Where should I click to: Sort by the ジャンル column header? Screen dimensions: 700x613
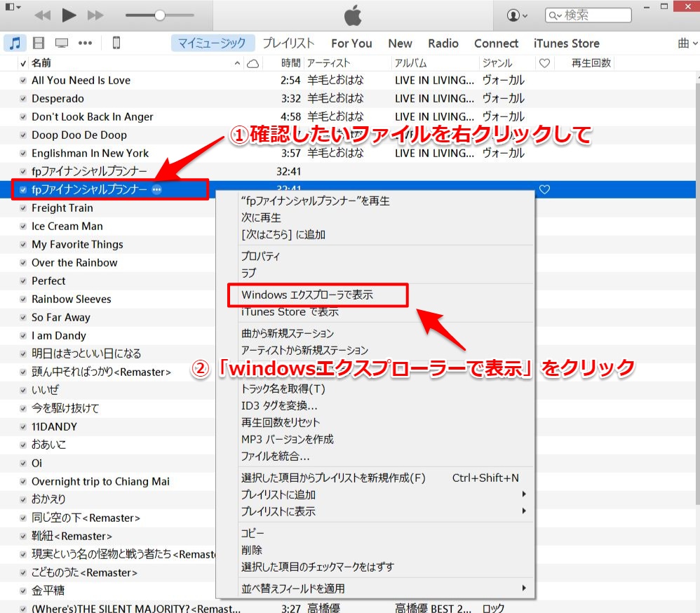(x=497, y=63)
